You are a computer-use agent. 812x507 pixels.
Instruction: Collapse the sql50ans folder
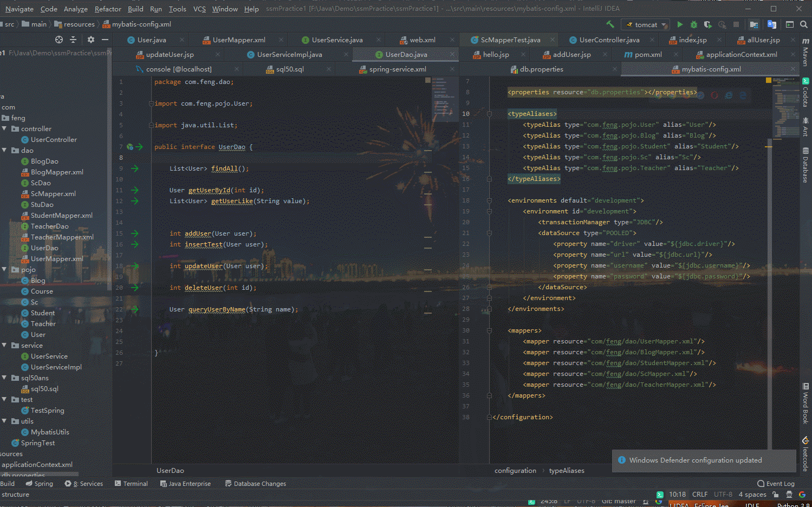[4, 378]
